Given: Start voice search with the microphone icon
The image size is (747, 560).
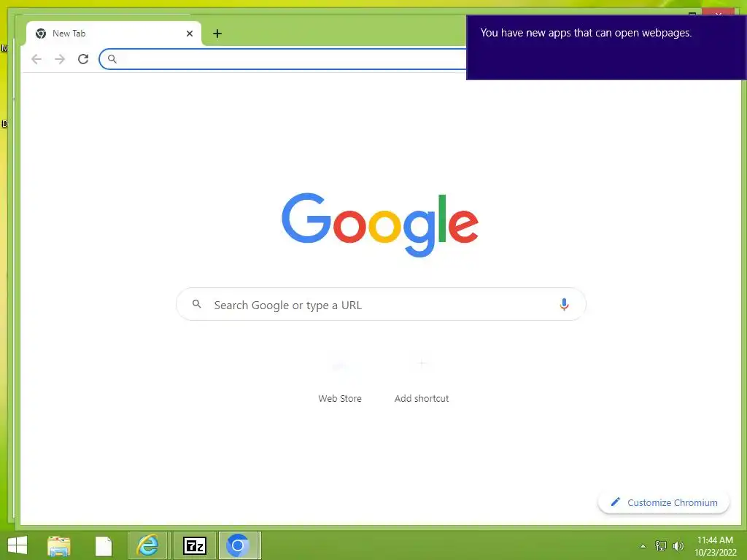Looking at the screenshot, I should pos(564,304).
